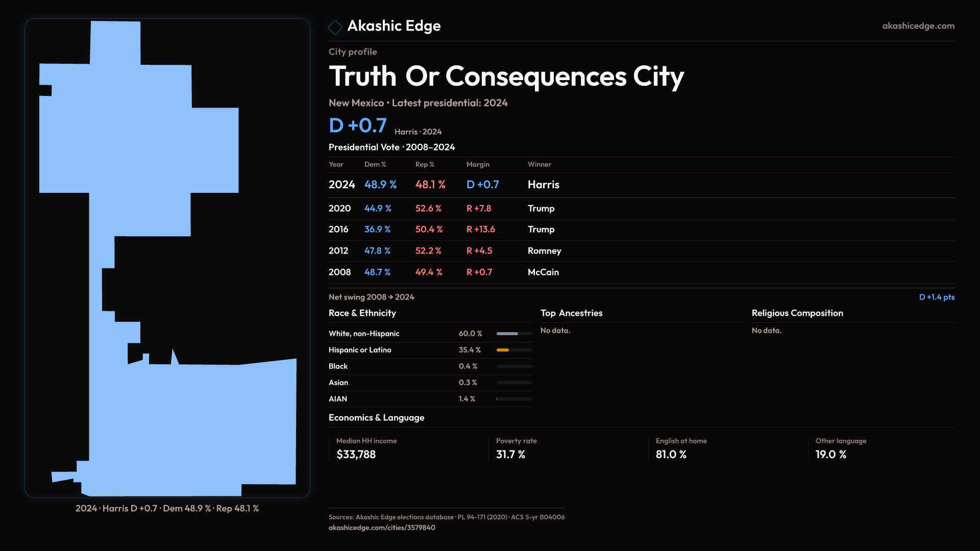This screenshot has width=980, height=551.
Task: Click the AIAN percentage bar
Action: (514, 399)
